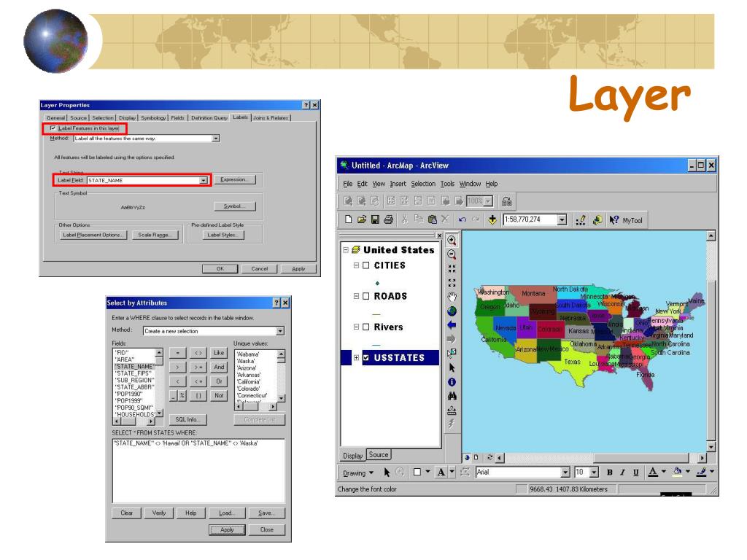Click the Full Extent globe icon
747x560 pixels.
point(452,311)
